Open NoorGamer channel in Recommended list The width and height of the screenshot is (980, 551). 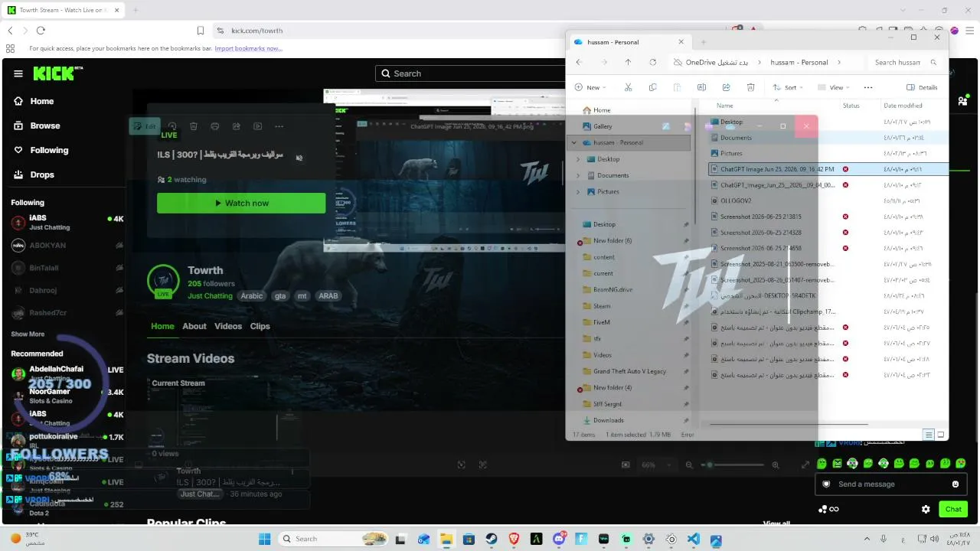[67, 394]
